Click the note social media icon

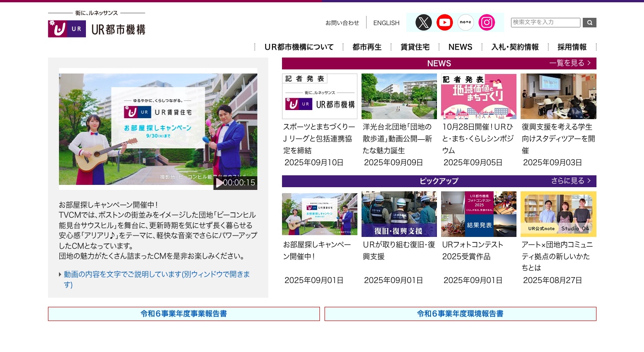pos(465,22)
